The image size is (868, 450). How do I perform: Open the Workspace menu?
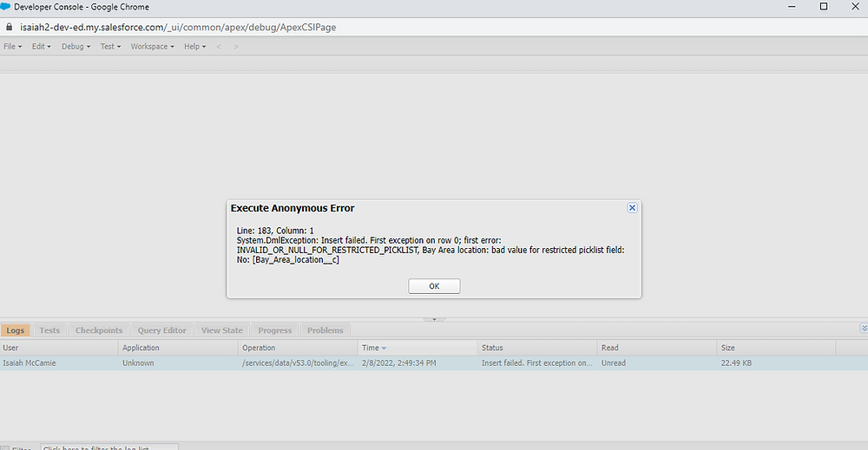point(152,47)
